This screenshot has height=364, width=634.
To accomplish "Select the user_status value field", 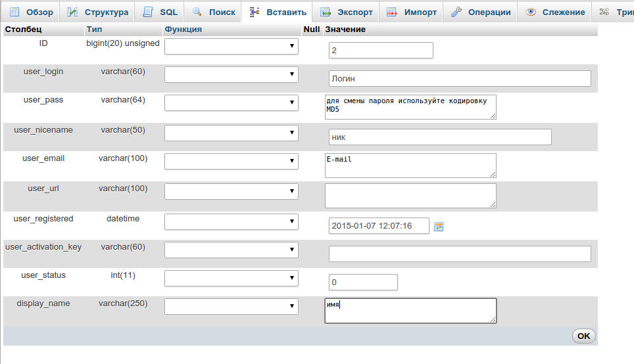I will (x=363, y=283).
